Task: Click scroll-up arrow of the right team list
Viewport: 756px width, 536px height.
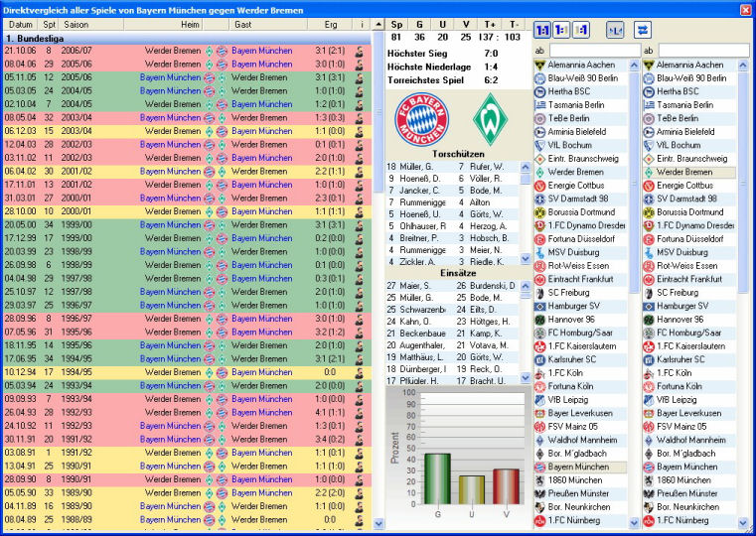Action: pos(743,65)
